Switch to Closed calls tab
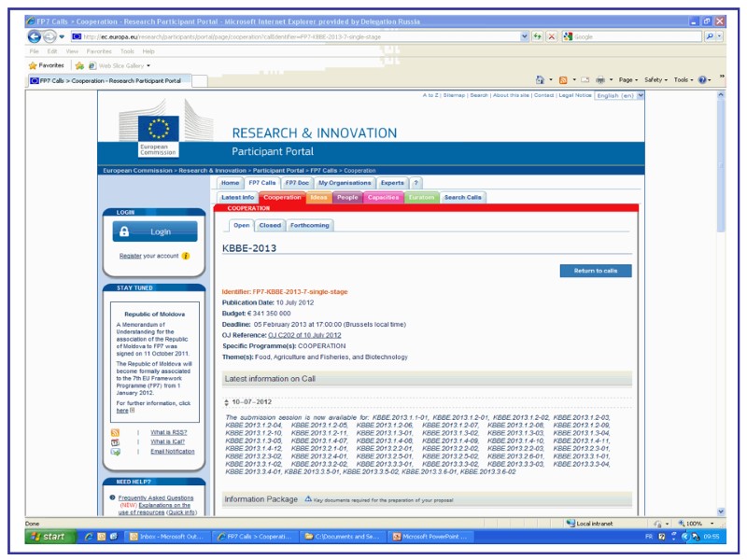This screenshot has height=560, width=747. (270, 225)
